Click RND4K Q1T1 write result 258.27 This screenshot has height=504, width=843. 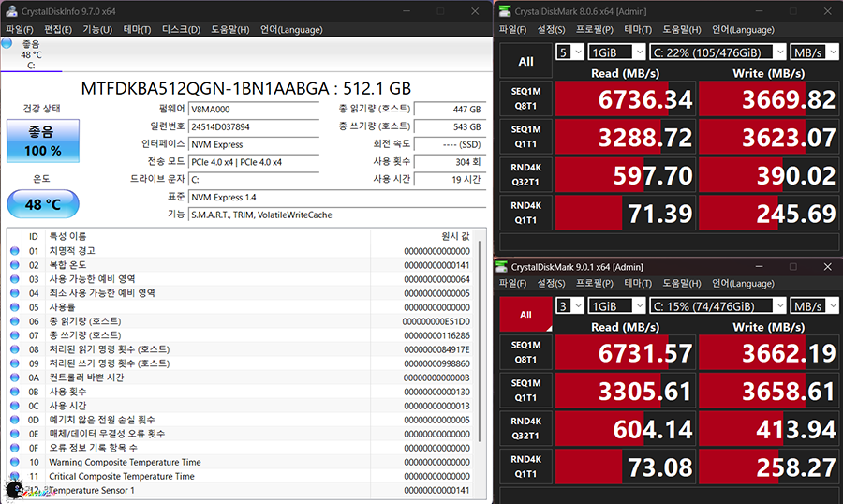769,467
